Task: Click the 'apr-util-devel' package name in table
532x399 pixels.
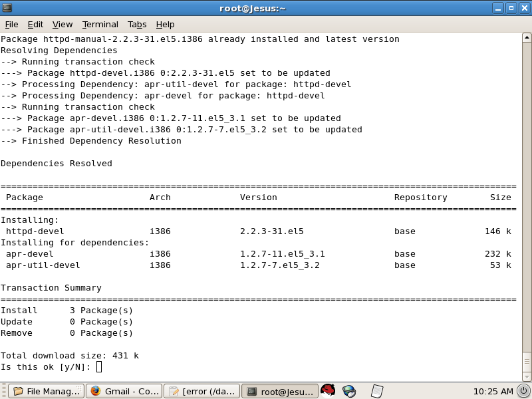Action: click(43, 265)
